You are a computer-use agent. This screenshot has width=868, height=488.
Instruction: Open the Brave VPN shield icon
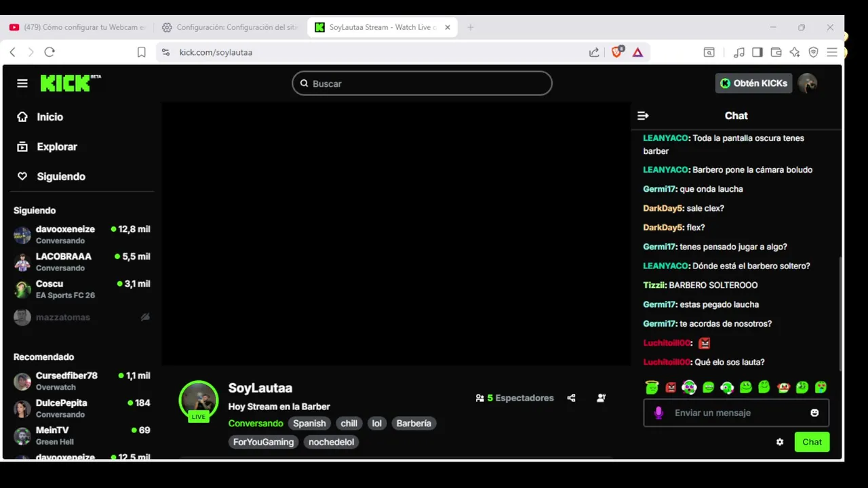pos(814,52)
